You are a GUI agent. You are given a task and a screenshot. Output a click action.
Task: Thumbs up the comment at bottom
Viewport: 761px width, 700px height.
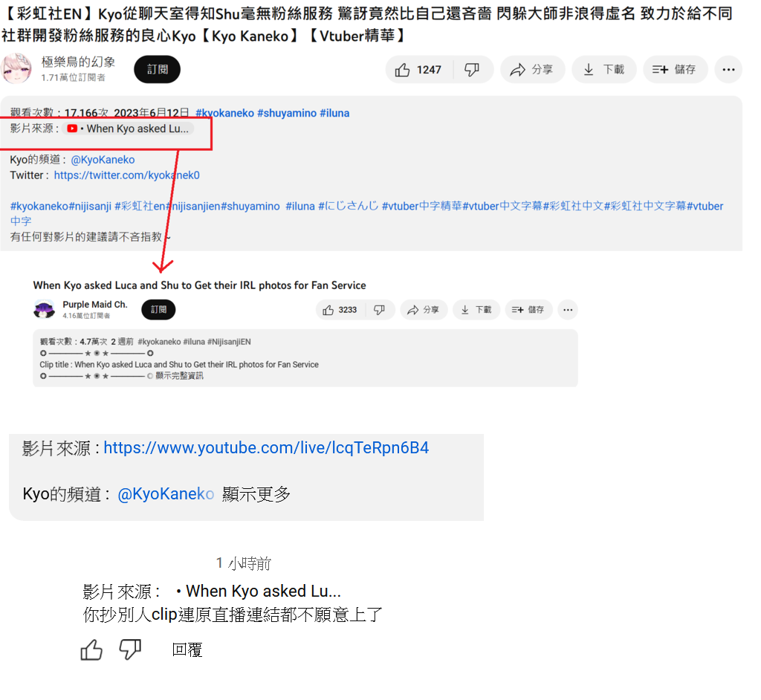click(x=91, y=649)
